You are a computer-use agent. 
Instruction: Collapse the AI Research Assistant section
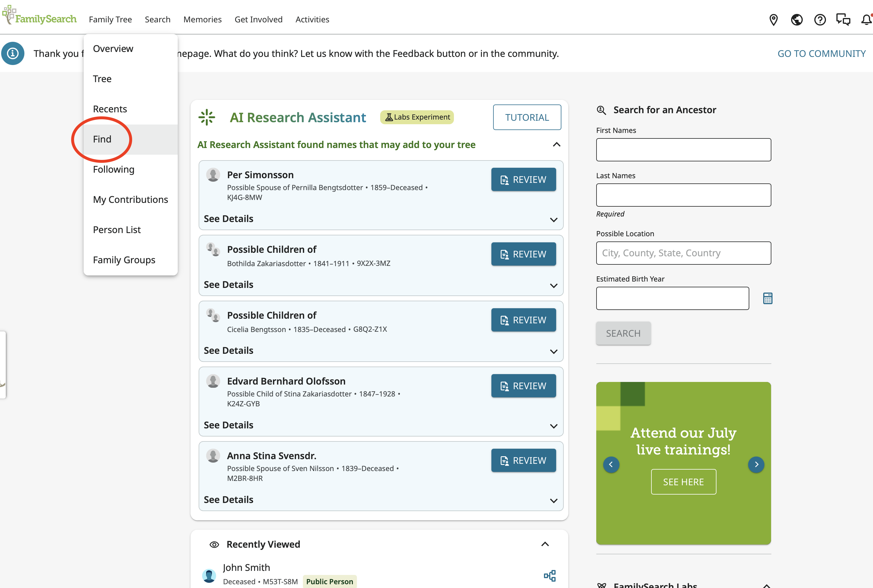click(557, 145)
